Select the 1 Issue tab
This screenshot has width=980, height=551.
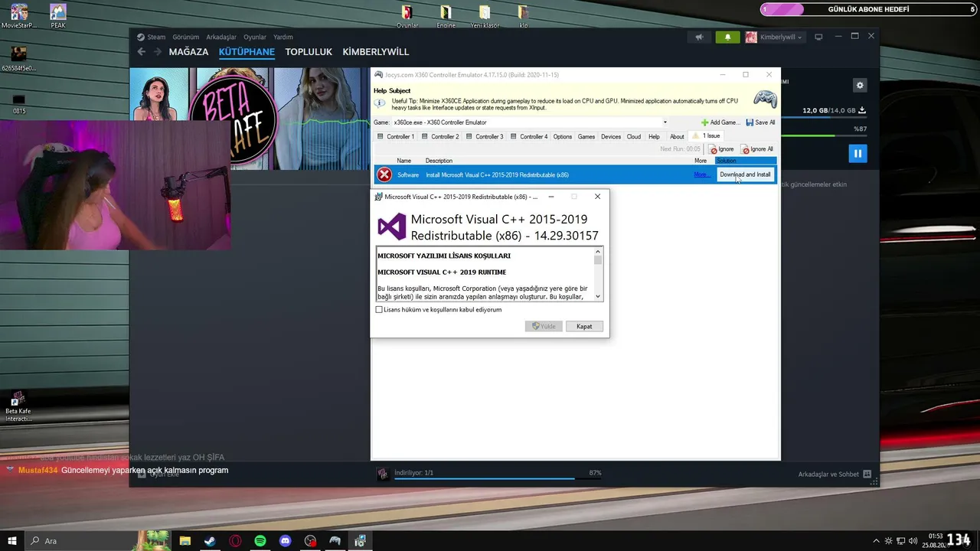707,135
